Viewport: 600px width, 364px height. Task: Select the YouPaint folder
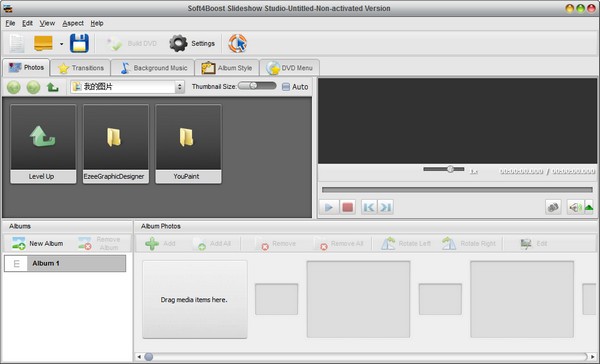tap(188, 144)
